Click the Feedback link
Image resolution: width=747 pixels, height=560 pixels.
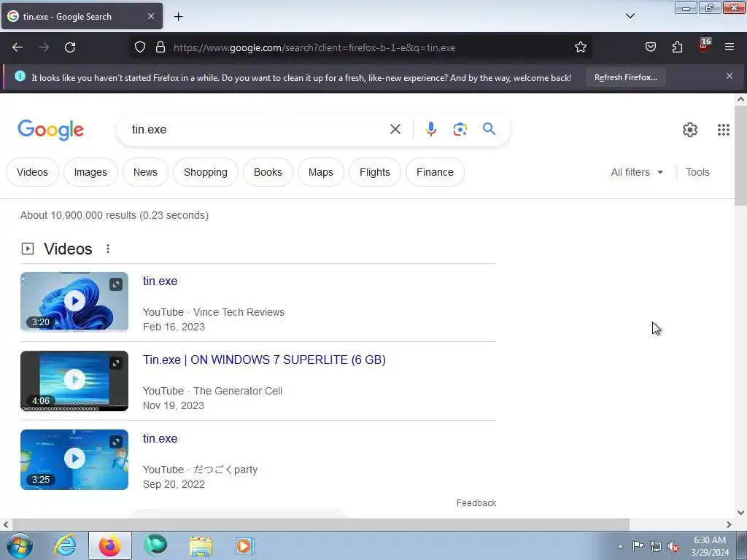(x=476, y=503)
